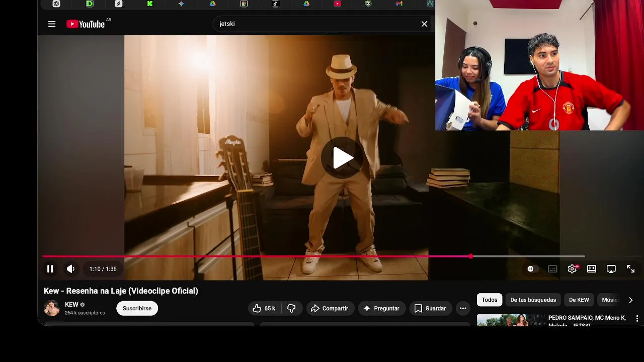This screenshot has height=362, width=644.
Task: Open the YouTube browser tab
Action: [x=337, y=4]
